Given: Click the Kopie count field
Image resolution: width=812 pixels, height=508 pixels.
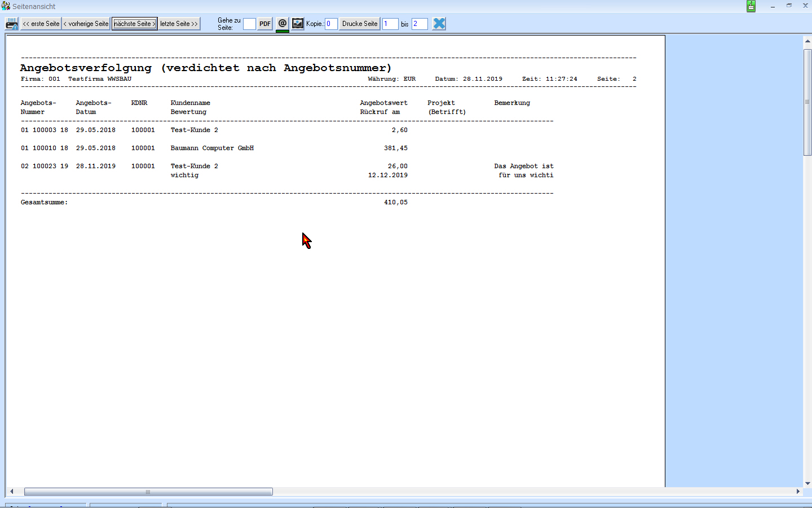Looking at the screenshot, I should (331, 24).
